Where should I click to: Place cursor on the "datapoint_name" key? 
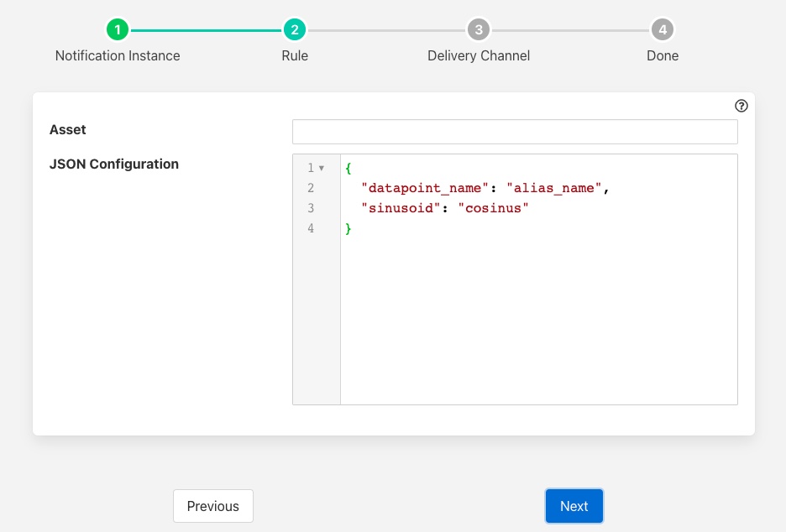point(425,188)
